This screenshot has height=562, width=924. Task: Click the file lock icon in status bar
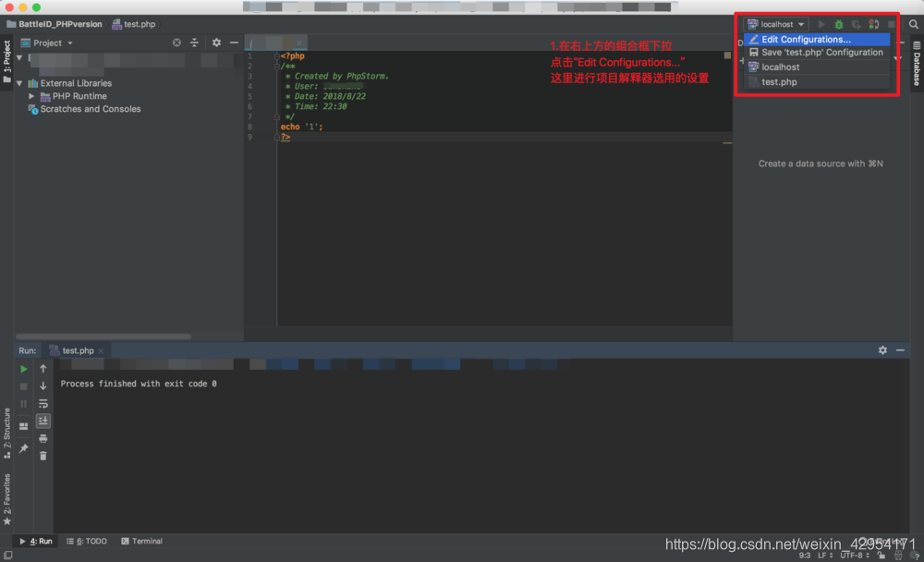(881, 556)
